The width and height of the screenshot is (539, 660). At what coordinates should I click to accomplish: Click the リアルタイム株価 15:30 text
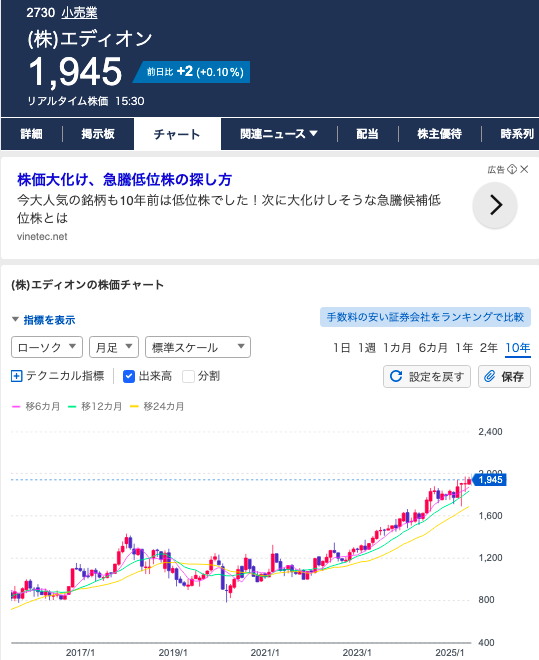[86, 101]
